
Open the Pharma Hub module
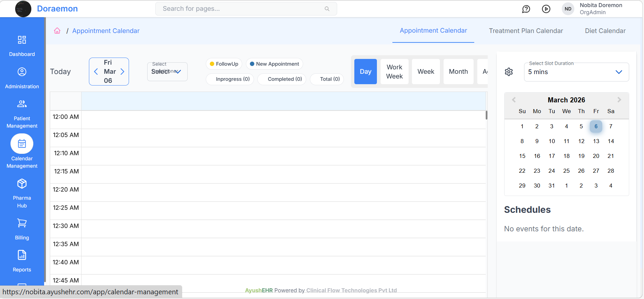[22, 184]
